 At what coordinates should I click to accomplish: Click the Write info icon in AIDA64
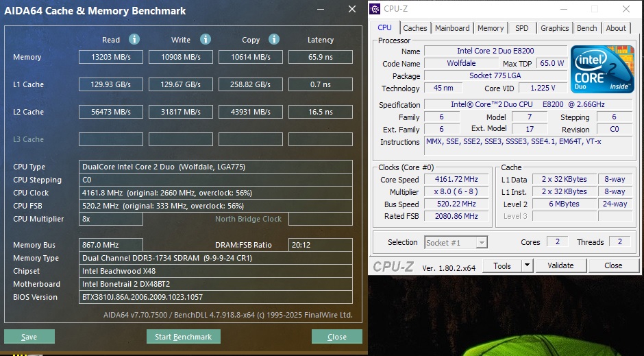click(x=206, y=39)
